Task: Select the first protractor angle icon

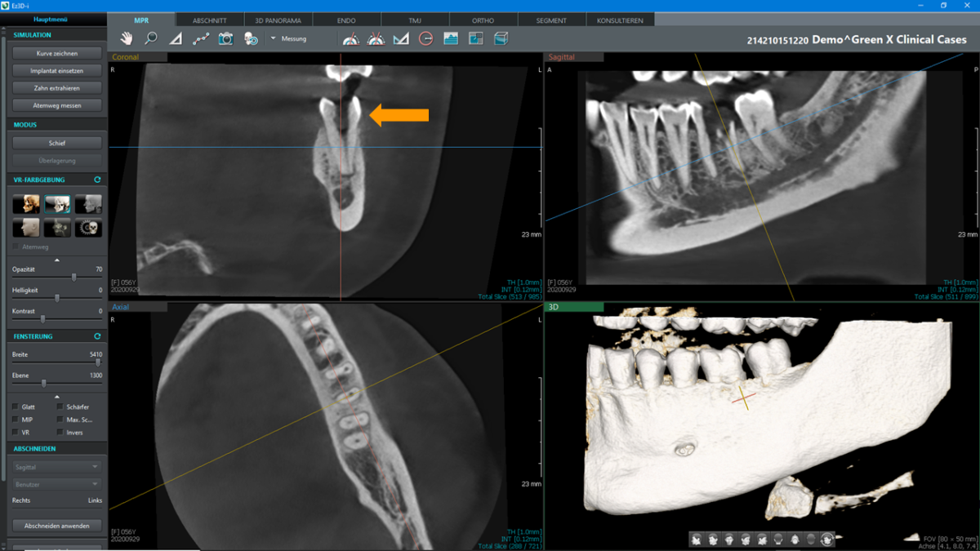Action: click(350, 38)
